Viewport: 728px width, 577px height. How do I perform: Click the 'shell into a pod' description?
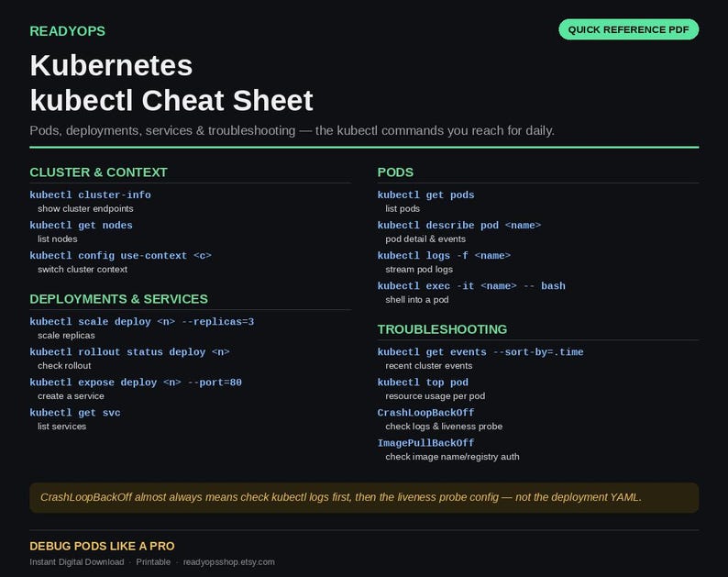(417, 300)
